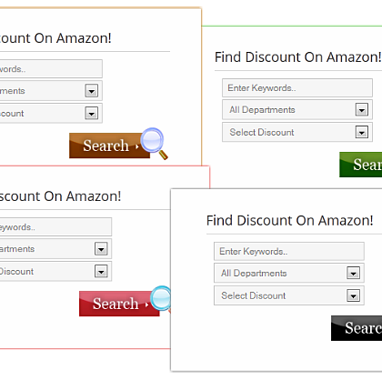Click Enter Keywords field in gray-bordered widget
The image size is (382, 382).
[x=289, y=251]
